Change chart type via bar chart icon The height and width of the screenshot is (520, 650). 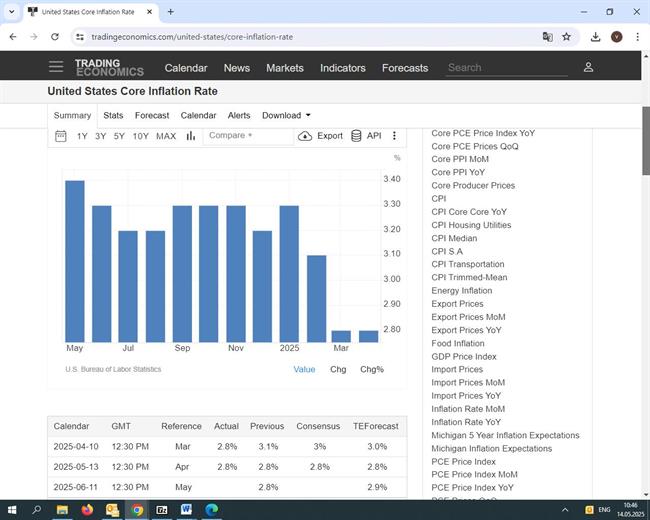coord(191,136)
